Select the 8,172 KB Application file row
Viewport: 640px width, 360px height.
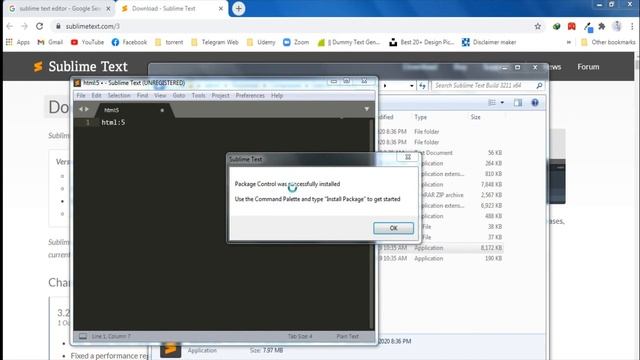pyautogui.click(x=440, y=248)
